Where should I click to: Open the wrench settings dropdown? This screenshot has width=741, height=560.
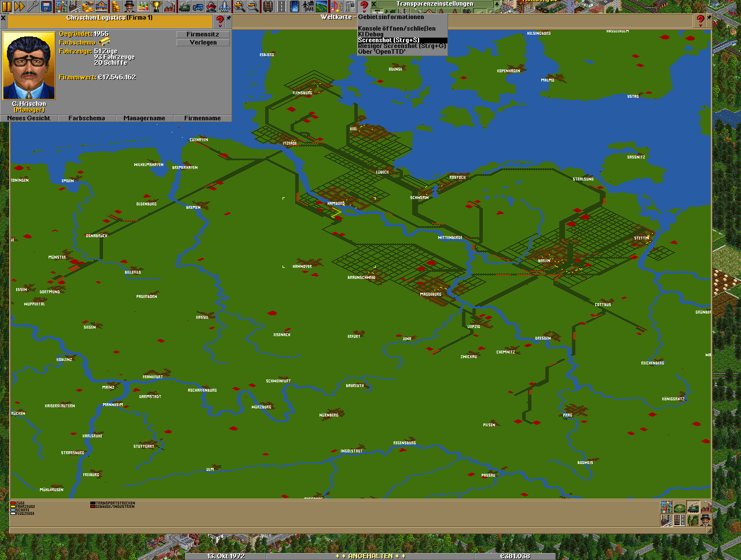(33, 6)
